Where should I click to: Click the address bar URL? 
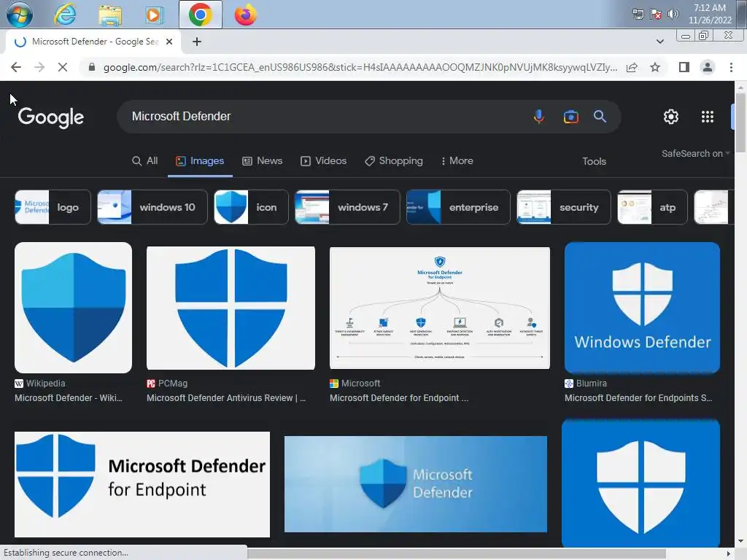360,67
